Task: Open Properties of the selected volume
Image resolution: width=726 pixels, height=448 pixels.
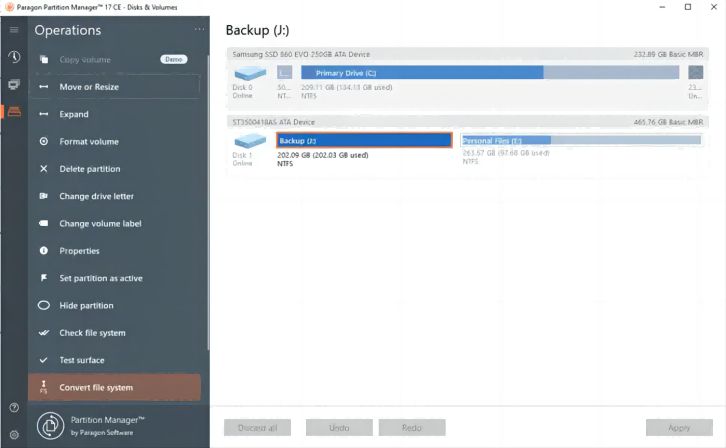Action: tap(116, 250)
